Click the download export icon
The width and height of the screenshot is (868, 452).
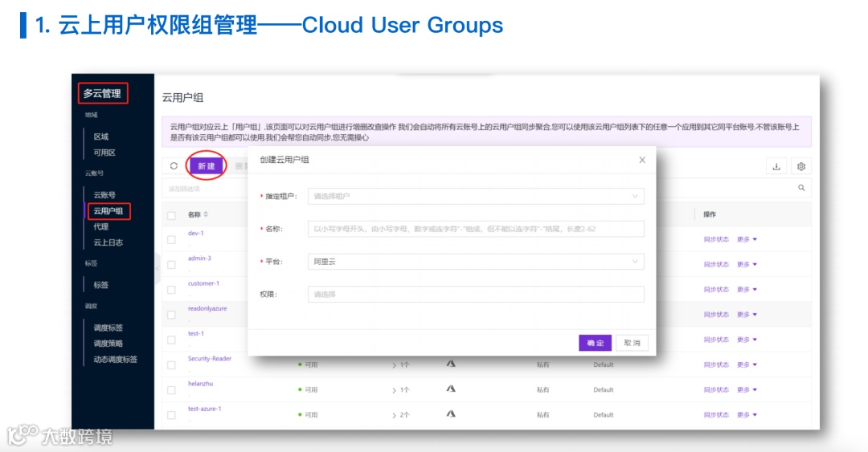776,166
